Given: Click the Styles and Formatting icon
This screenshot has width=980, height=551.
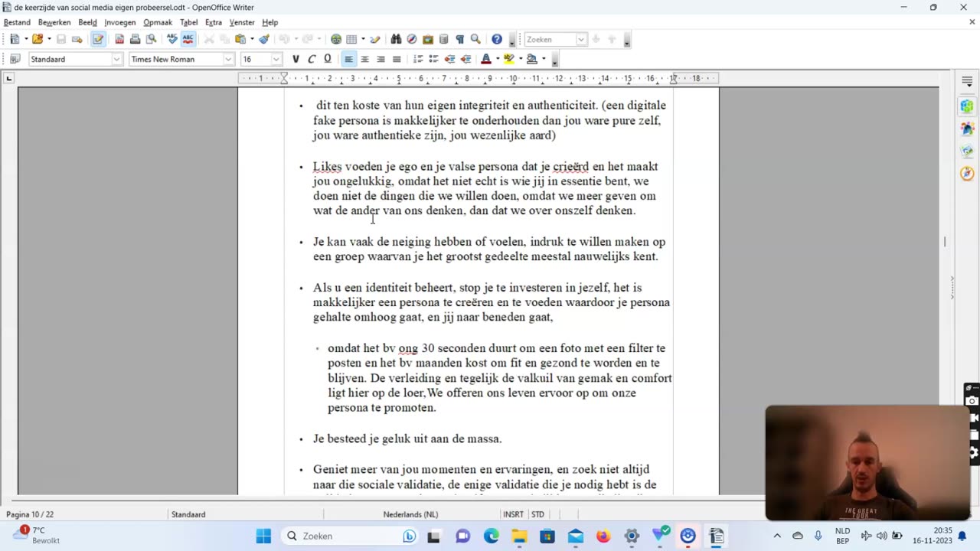Looking at the screenshot, I should click(15, 59).
